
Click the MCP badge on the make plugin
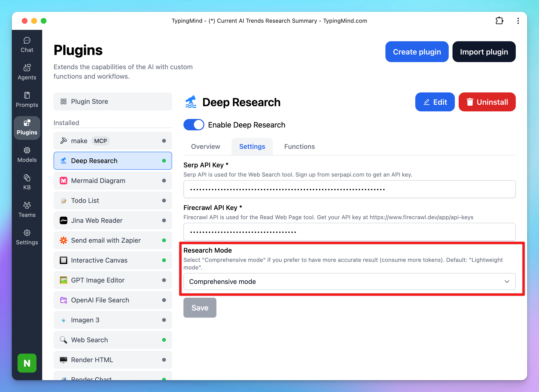click(x=100, y=141)
